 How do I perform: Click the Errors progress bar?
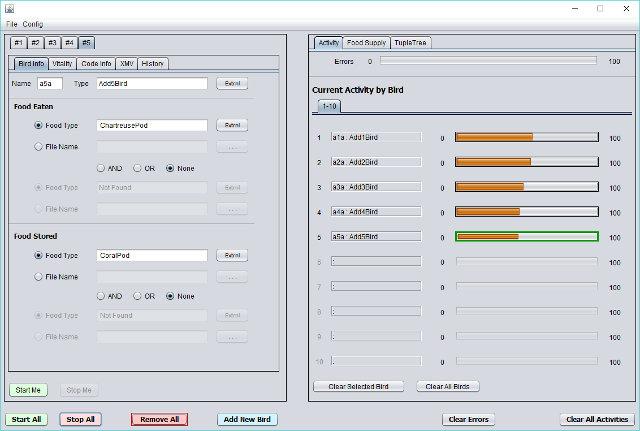488,61
